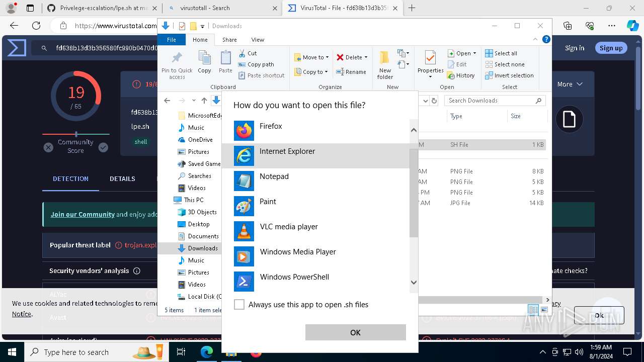Select Internet Explorer in the app list
644x362 pixels.
coord(316,156)
